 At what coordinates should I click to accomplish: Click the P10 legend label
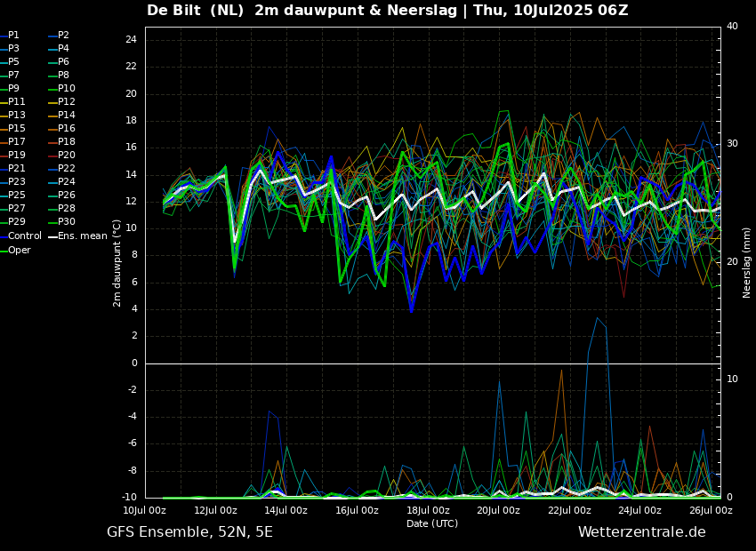67,89
